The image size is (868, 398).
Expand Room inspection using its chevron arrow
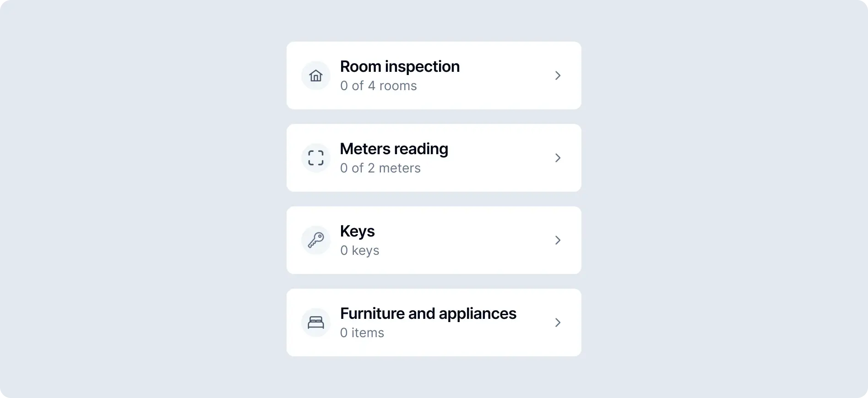558,75
